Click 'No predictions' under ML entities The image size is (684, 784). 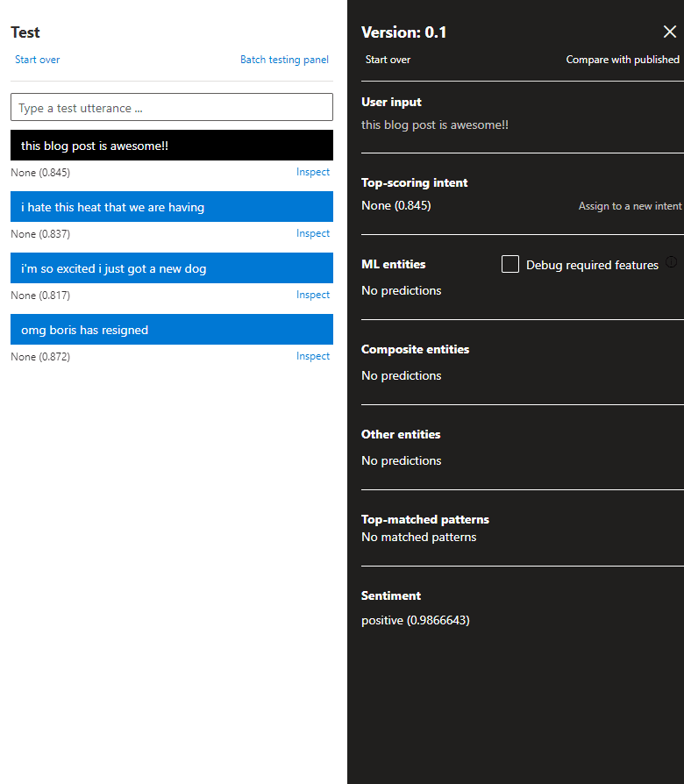pyautogui.click(x=402, y=290)
